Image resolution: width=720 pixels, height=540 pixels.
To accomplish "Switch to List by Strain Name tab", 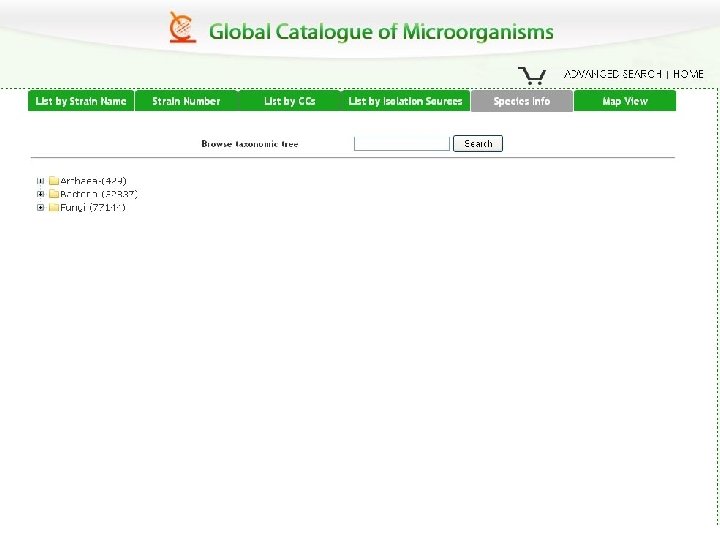I will tap(81, 101).
